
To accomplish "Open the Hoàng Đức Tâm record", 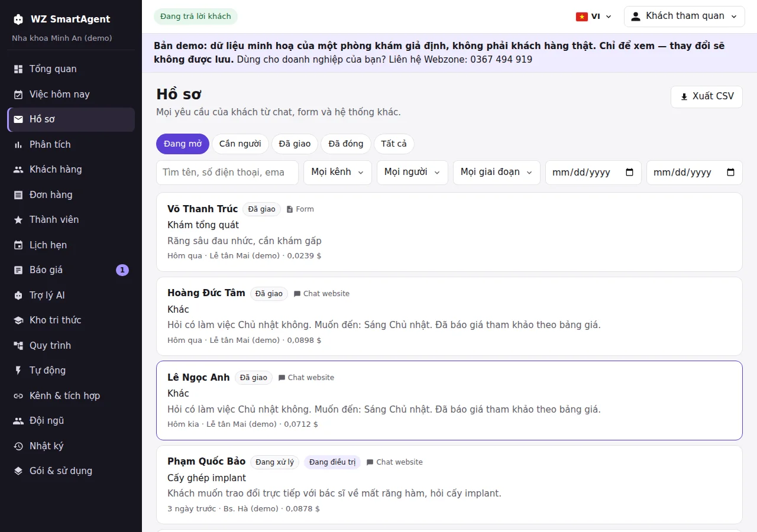I will click(449, 316).
